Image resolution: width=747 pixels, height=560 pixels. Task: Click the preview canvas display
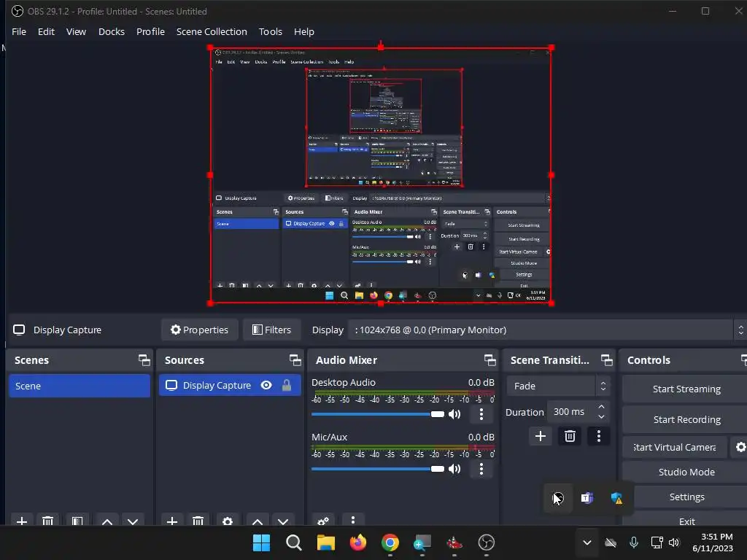381,175
